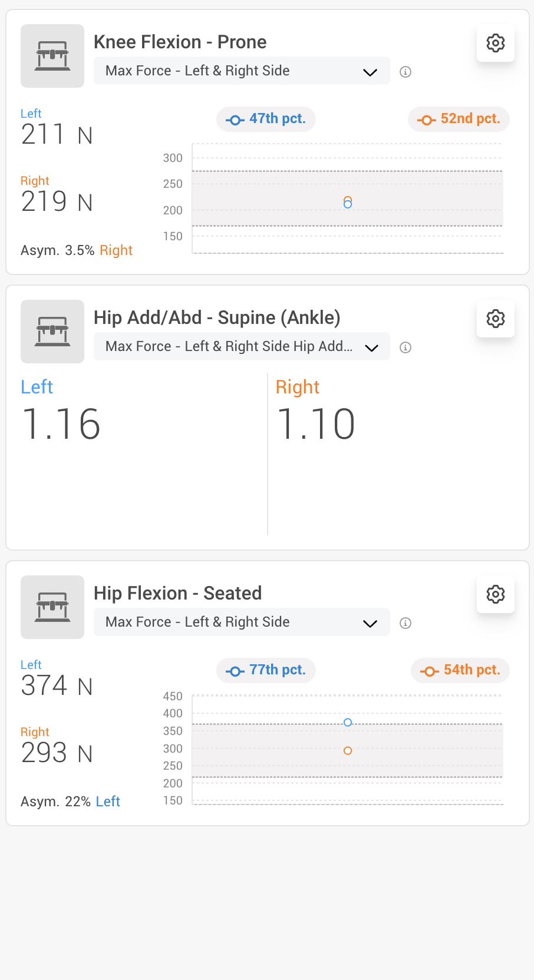Select blue left data point in Hip Flexion chart
The image size is (534, 980).
(x=348, y=722)
